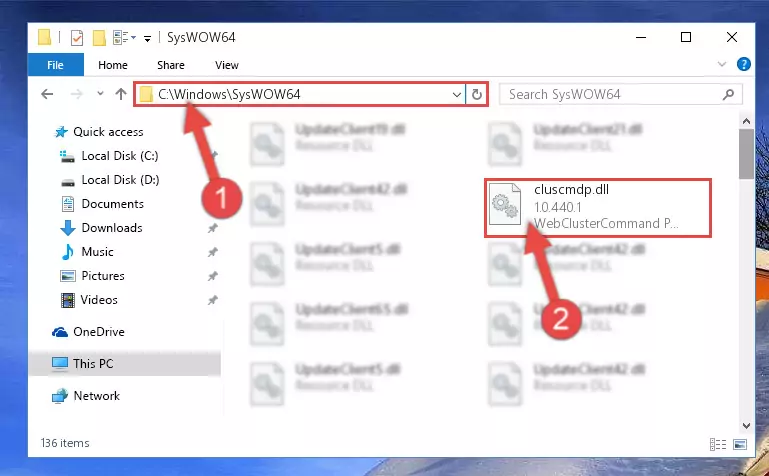Screen dimensions: 769x476
Task: Click the New folder quick access icon
Action: (99, 37)
